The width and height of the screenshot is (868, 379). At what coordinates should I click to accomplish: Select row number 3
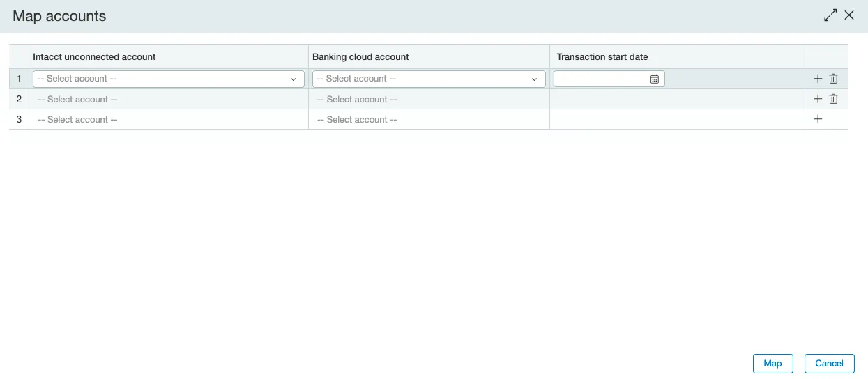(x=19, y=119)
